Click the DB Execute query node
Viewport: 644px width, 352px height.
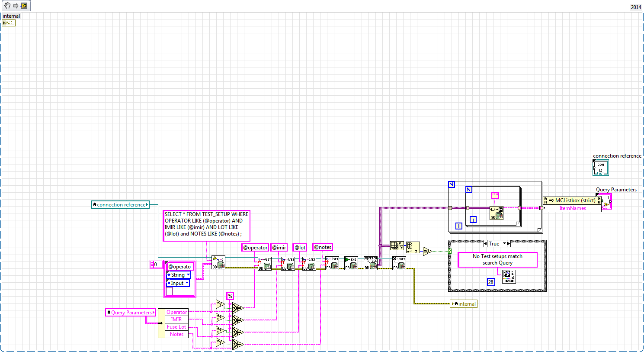click(351, 263)
